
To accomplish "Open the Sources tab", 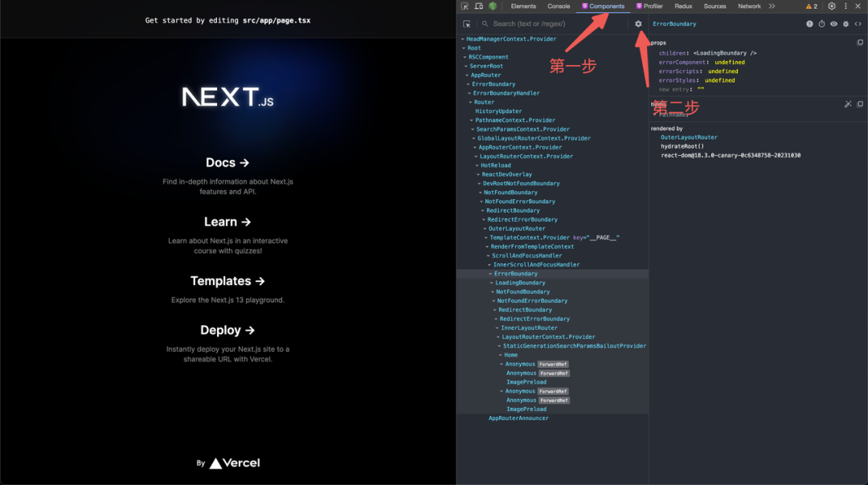I will pos(714,6).
